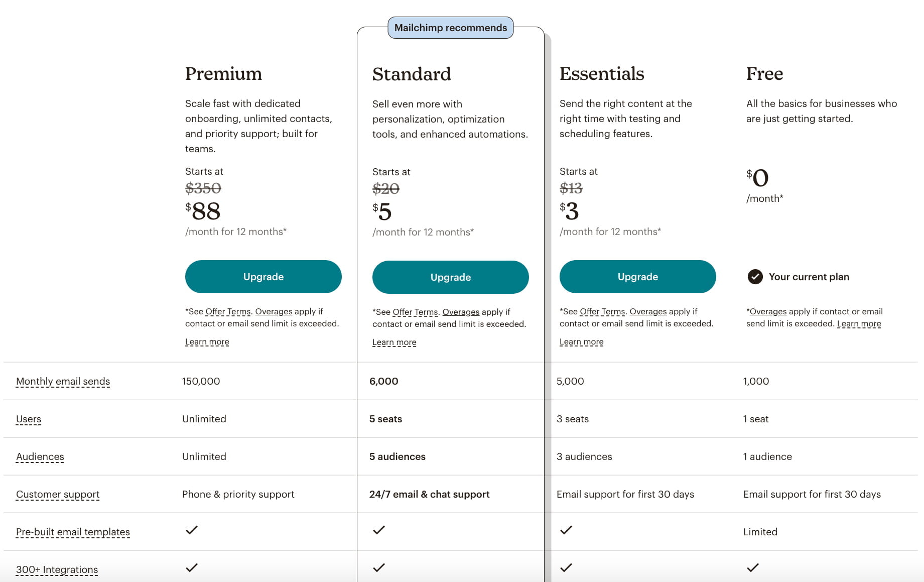924x582 pixels.
Task: Upgrade to the Standard plan
Action: (450, 277)
